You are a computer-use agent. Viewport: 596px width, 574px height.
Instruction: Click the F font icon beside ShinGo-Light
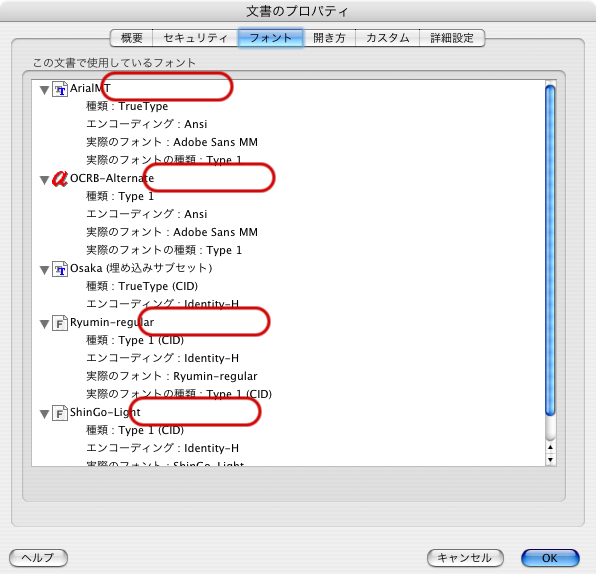point(60,413)
